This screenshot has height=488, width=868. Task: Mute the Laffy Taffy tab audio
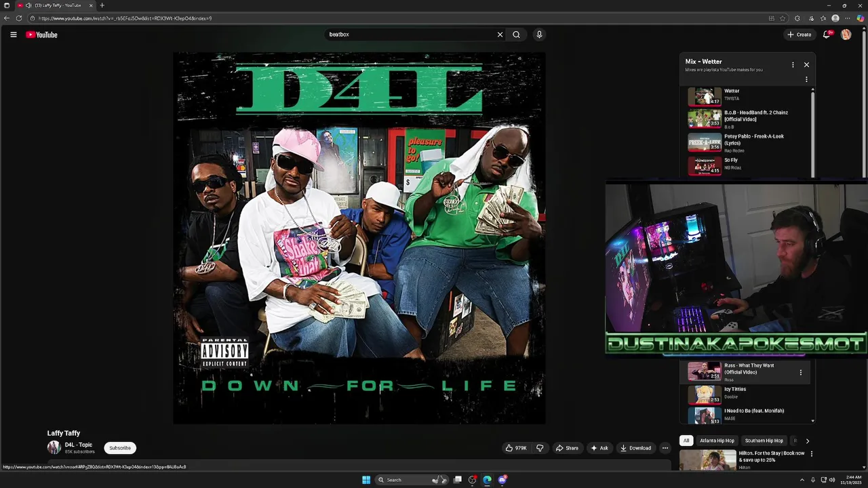pos(28,5)
